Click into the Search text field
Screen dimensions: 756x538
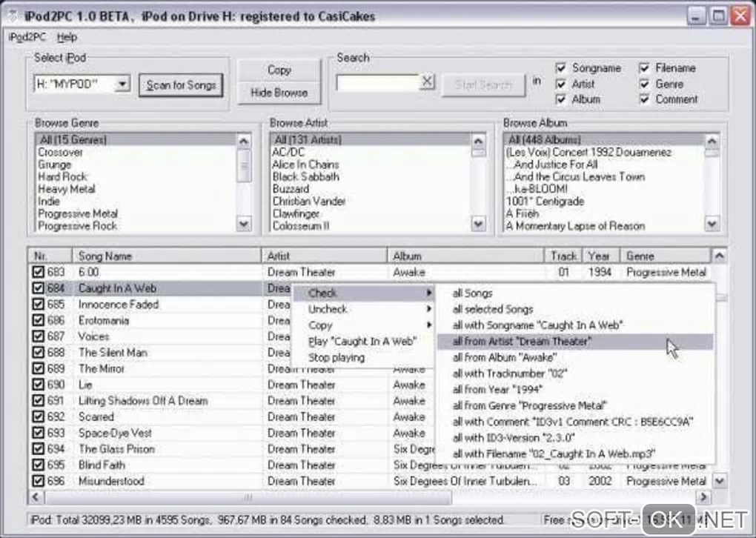coord(378,82)
